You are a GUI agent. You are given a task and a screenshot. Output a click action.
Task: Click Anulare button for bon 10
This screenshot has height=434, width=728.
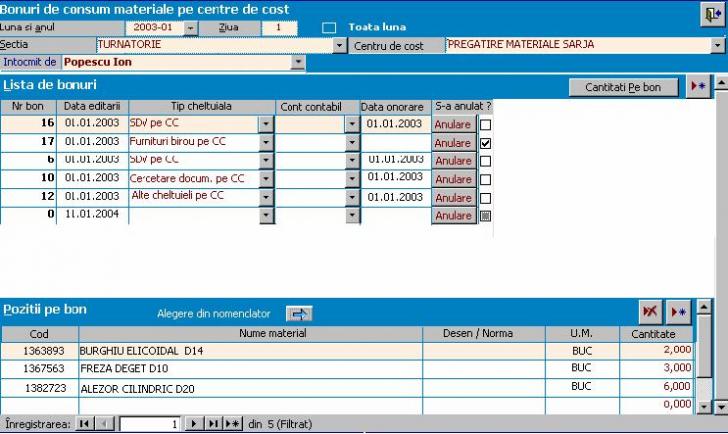[453, 179]
